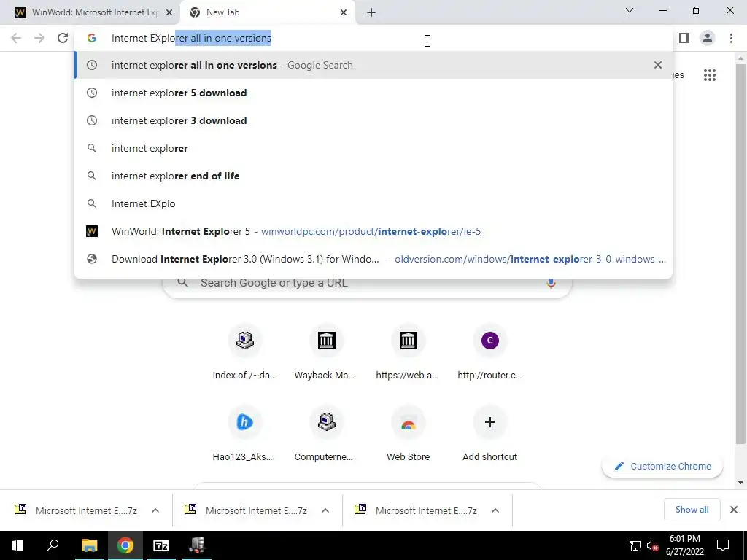Click the Chrome back arrow
747x560 pixels.
pyautogui.click(x=16, y=38)
